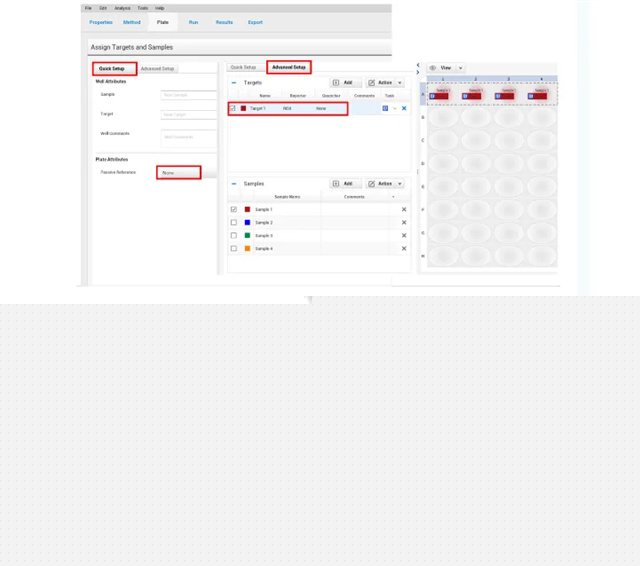Uncheck the Target 1 checkbox
Image resolution: width=640 pixels, height=566 pixels.
pyautogui.click(x=234, y=108)
